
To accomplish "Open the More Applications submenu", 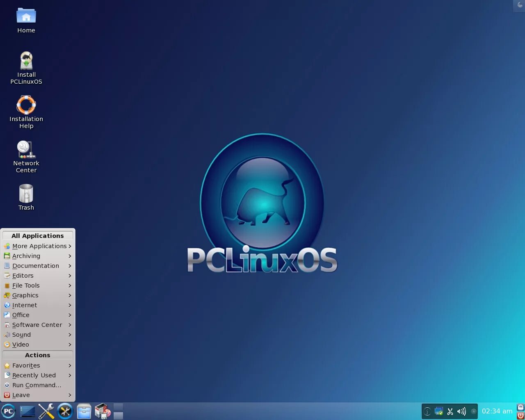I will [x=38, y=246].
